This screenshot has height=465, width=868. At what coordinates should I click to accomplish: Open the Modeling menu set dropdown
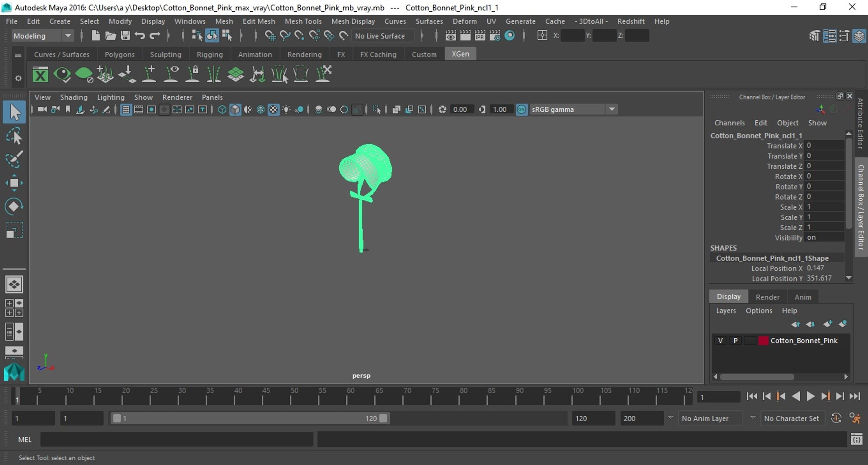[68, 36]
